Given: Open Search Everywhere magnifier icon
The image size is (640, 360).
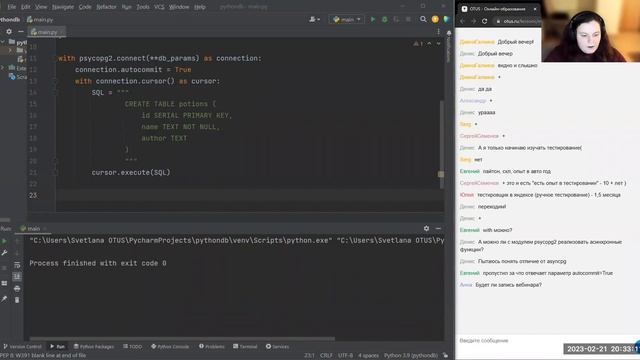Looking at the screenshot, I should coord(423,19).
